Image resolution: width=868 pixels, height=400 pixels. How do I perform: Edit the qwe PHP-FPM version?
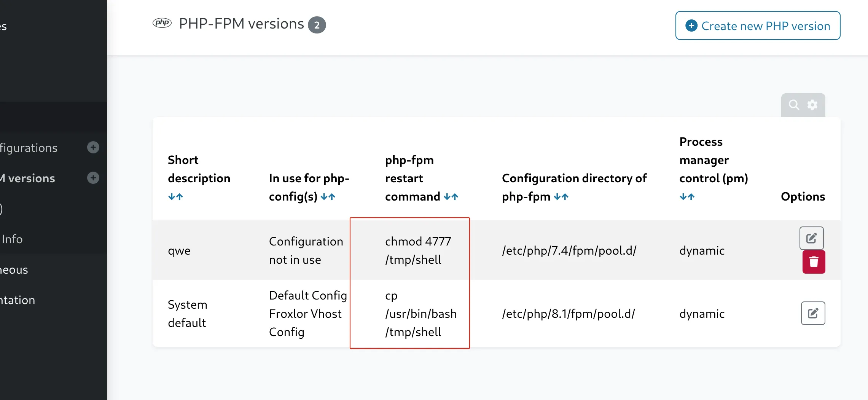pyautogui.click(x=811, y=238)
